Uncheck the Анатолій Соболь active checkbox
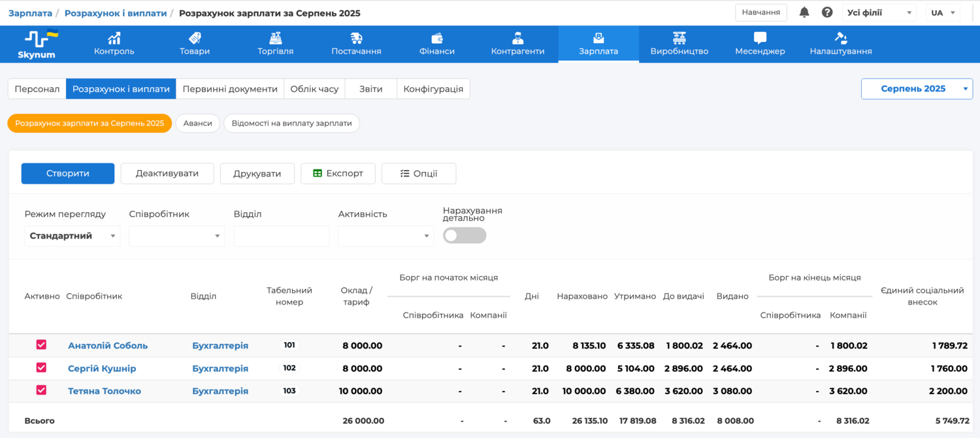The height and width of the screenshot is (438, 980). [x=41, y=345]
